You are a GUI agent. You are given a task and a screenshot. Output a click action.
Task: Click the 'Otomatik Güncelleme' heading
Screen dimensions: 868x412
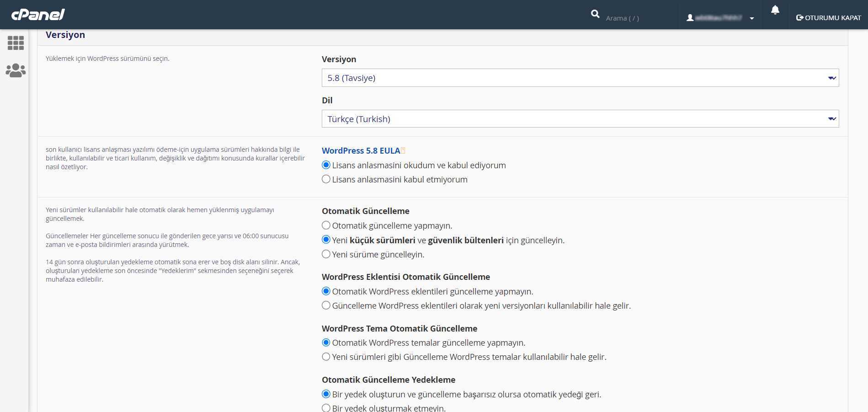[366, 211]
